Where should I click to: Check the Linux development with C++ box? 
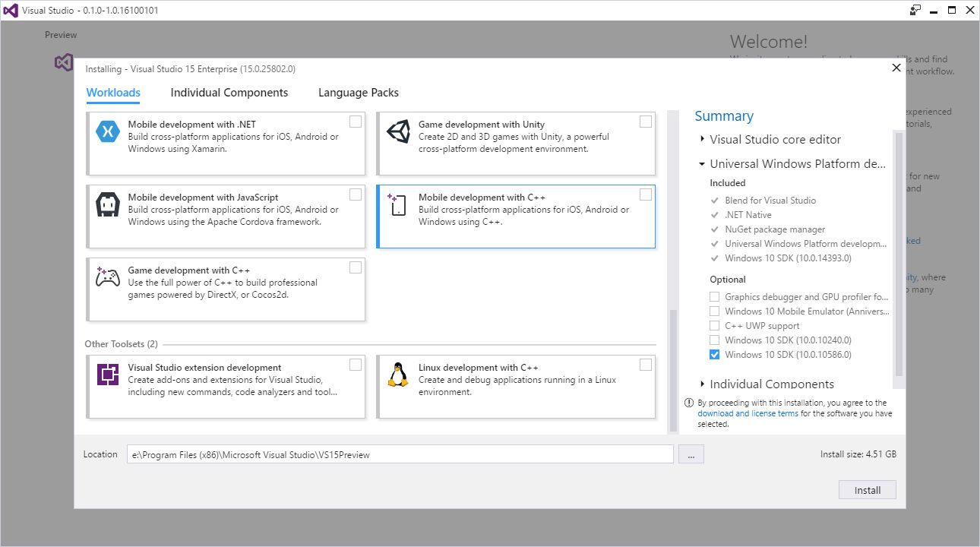(x=646, y=365)
